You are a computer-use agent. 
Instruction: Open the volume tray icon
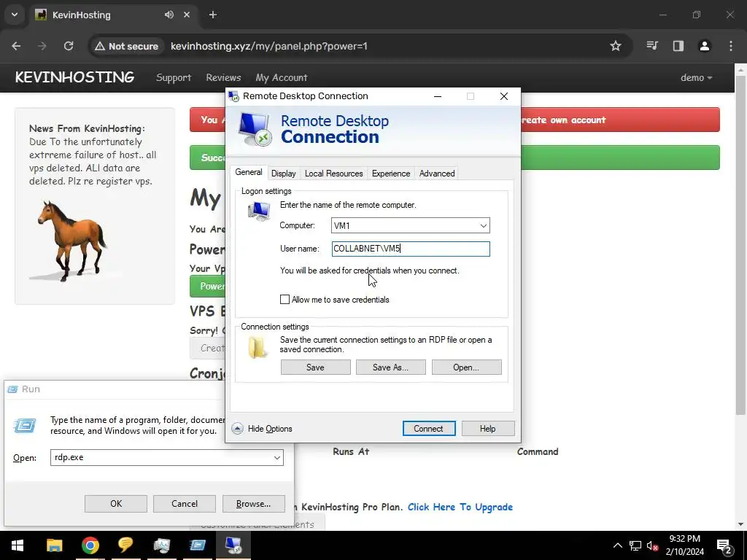652,545
